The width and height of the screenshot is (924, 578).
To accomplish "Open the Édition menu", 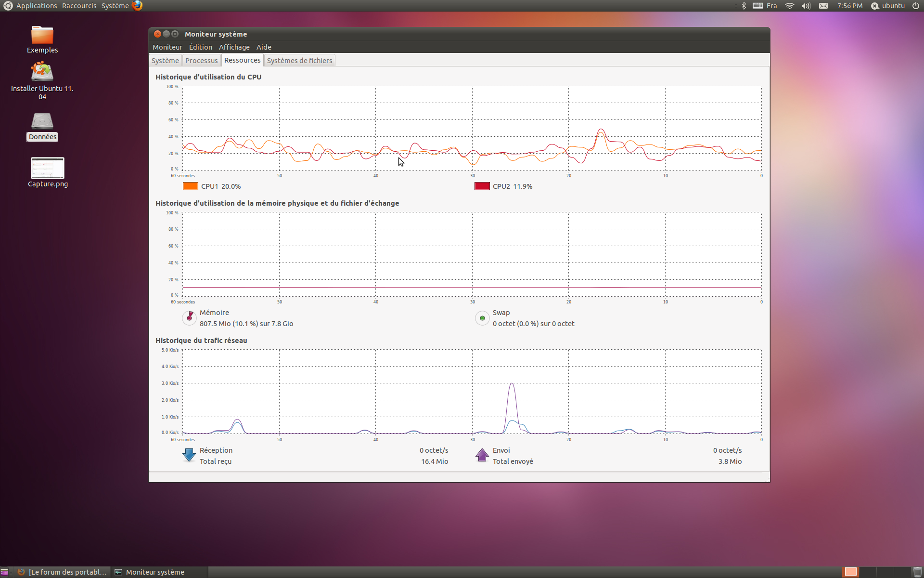I will [200, 47].
